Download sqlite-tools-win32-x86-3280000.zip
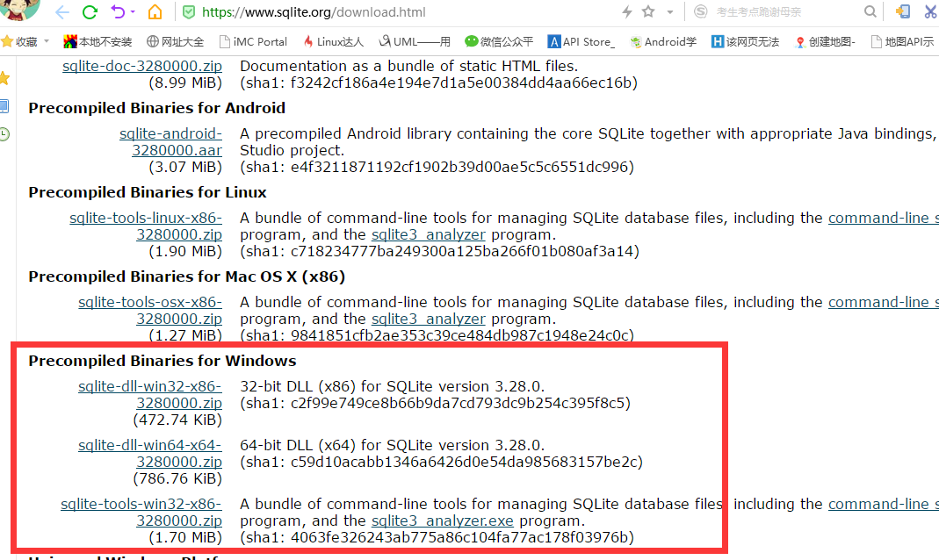Screen dimensions: 939x560 point(141,512)
